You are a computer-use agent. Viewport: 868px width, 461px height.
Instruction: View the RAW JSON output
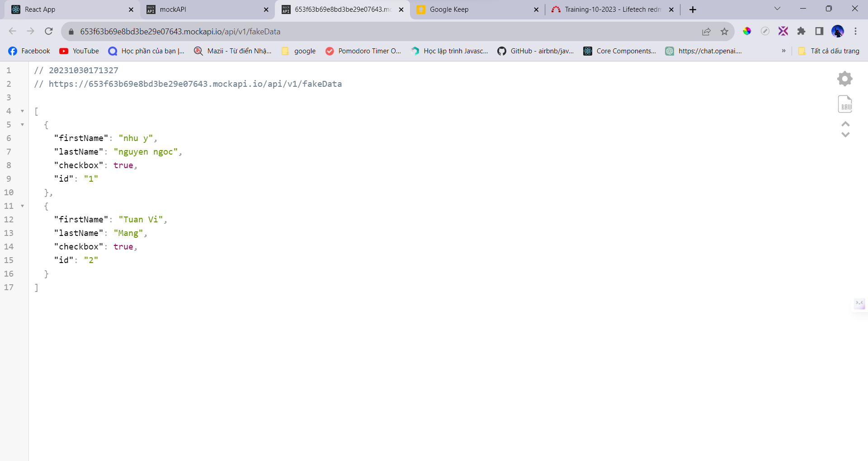coord(844,104)
